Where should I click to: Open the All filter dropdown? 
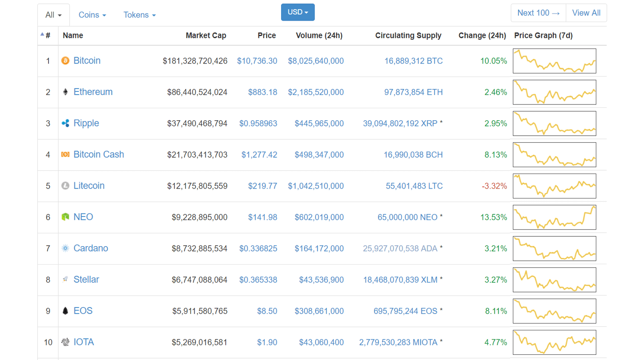click(54, 15)
